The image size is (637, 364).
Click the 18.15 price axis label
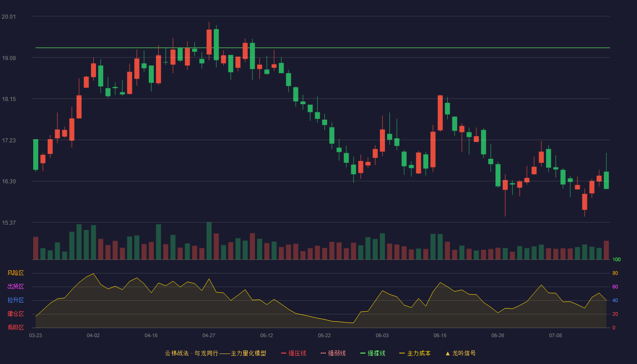coord(9,99)
